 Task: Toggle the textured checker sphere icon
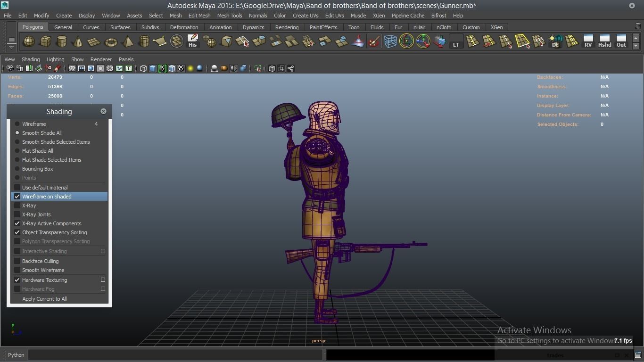(x=181, y=68)
